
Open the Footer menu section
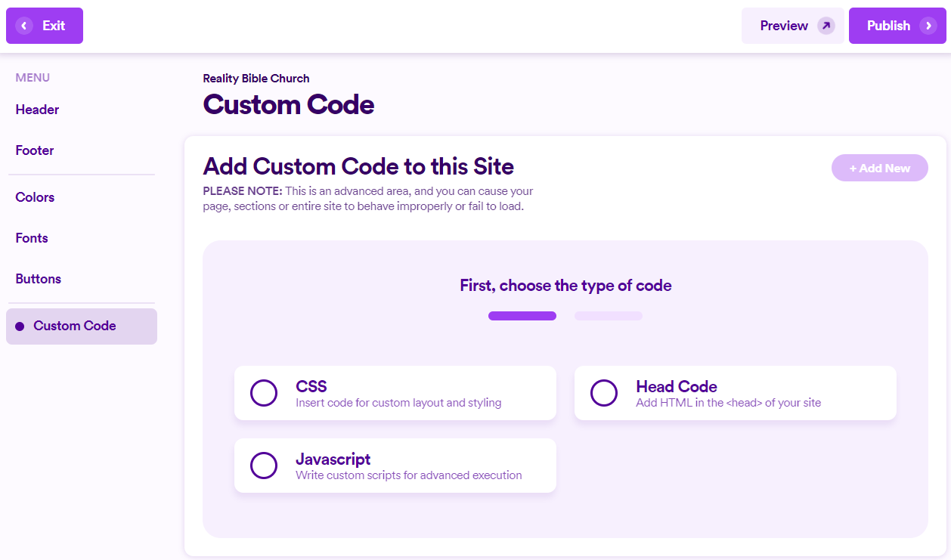34,150
